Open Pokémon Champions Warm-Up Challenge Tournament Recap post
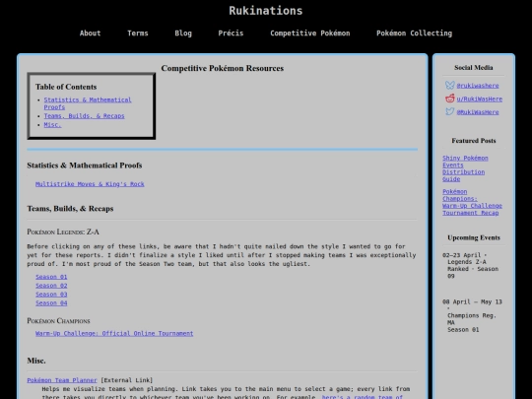The width and height of the screenshot is (532, 399). [472, 202]
